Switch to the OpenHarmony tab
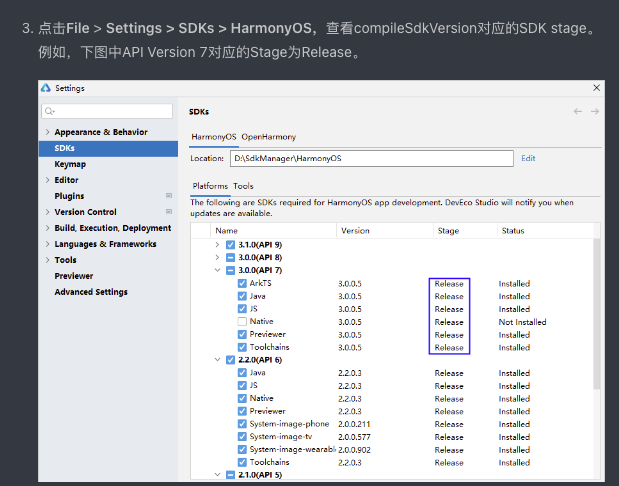Viewport: 619px width, 486px height. click(x=268, y=137)
